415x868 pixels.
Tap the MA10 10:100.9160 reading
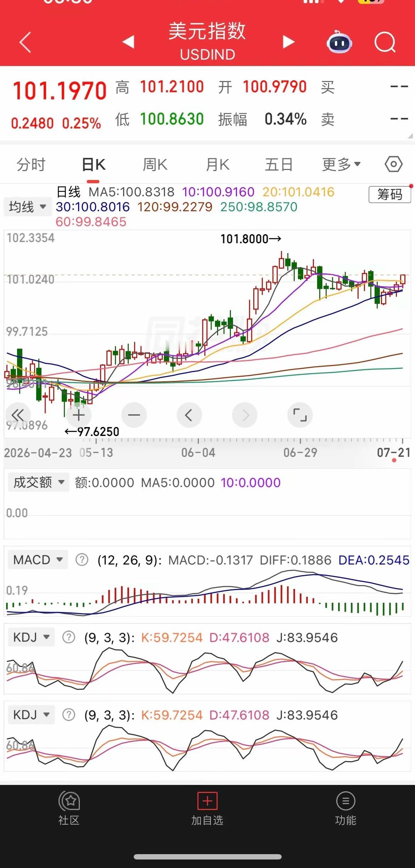pos(218,192)
